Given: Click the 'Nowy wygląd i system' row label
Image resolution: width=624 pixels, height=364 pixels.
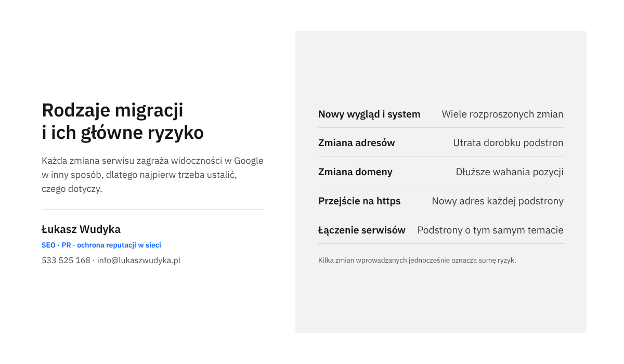Looking at the screenshot, I should 369,114.
